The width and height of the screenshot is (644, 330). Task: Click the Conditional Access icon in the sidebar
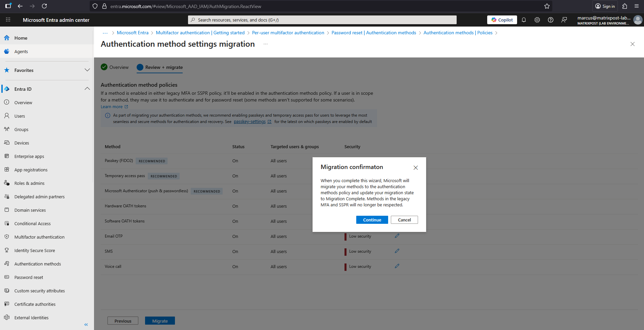pyautogui.click(x=7, y=223)
